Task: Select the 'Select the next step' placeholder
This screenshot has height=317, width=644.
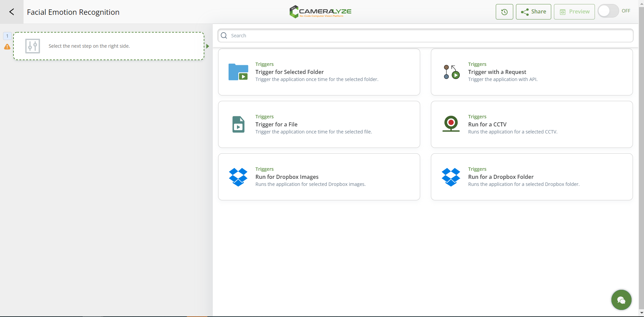Action: [109, 46]
